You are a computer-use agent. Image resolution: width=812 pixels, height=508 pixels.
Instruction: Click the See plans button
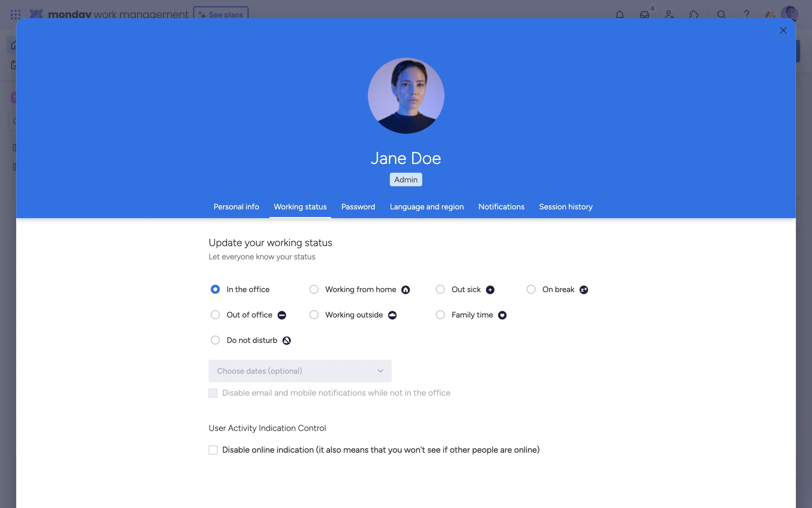[221, 14]
